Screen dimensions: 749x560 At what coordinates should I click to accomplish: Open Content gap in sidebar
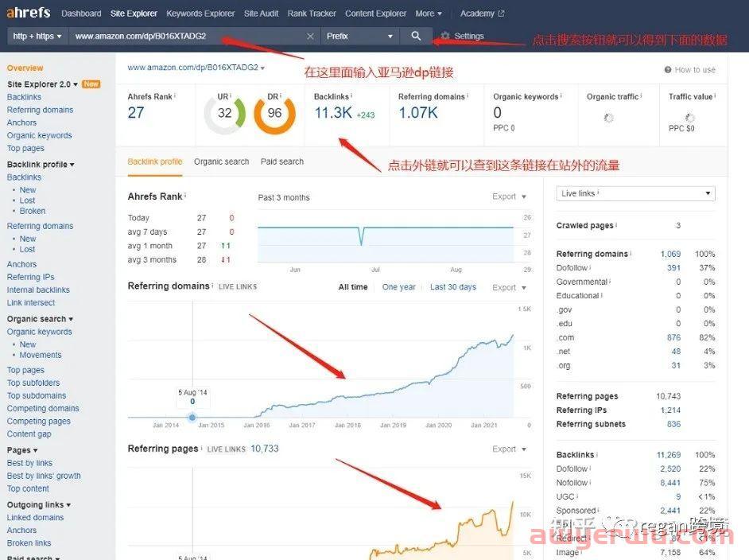point(29,434)
